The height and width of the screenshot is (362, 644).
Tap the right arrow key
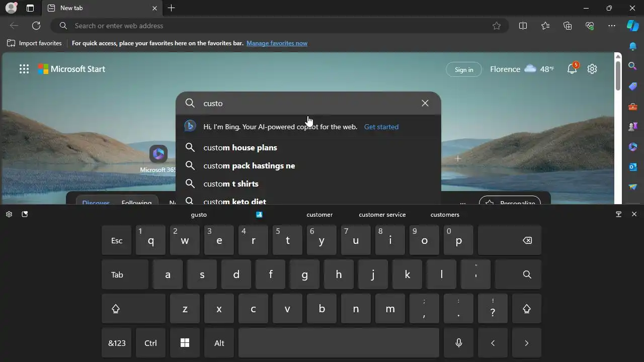[x=526, y=343]
